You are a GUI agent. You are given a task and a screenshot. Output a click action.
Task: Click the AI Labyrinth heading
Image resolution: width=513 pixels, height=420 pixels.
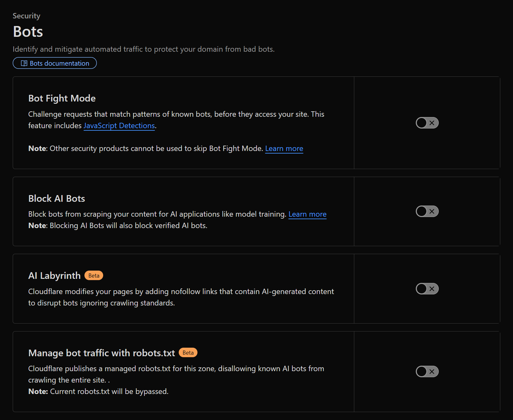(54, 276)
